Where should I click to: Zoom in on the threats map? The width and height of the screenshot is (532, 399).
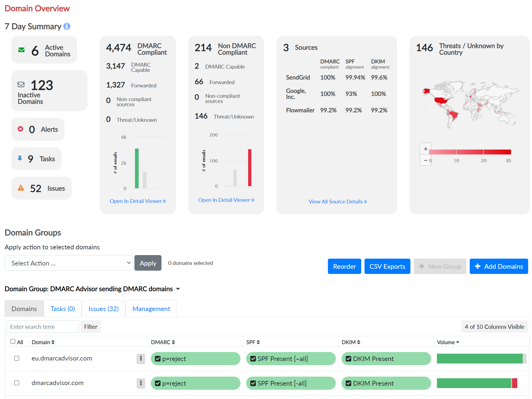click(x=425, y=149)
